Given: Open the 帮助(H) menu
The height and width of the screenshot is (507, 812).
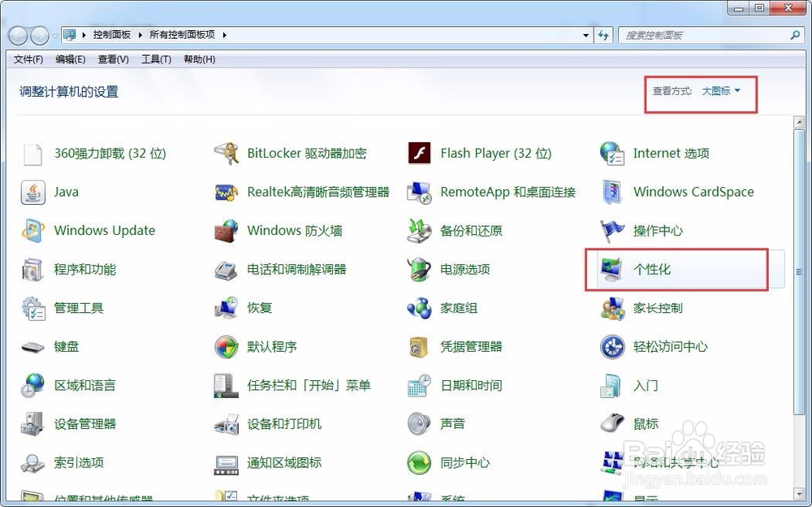Looking at the screenshot, I should click(200, 59).
